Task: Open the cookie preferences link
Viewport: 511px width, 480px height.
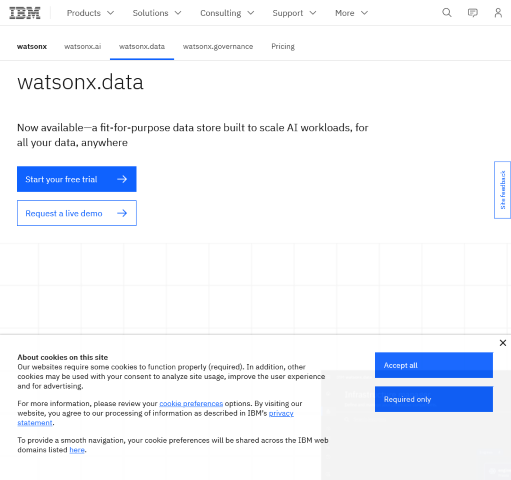Action: [x=191, y=403]
